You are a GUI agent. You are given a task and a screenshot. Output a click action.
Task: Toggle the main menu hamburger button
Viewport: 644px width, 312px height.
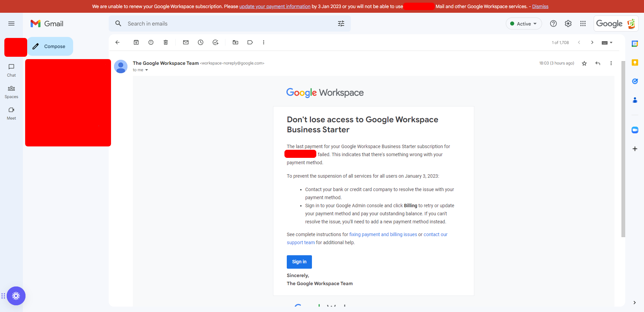pos(11,24)
